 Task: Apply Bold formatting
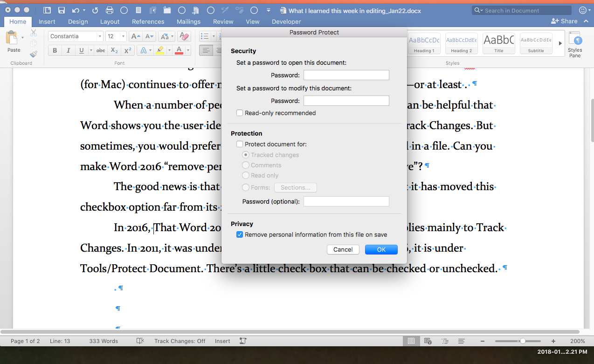(55, 50)
